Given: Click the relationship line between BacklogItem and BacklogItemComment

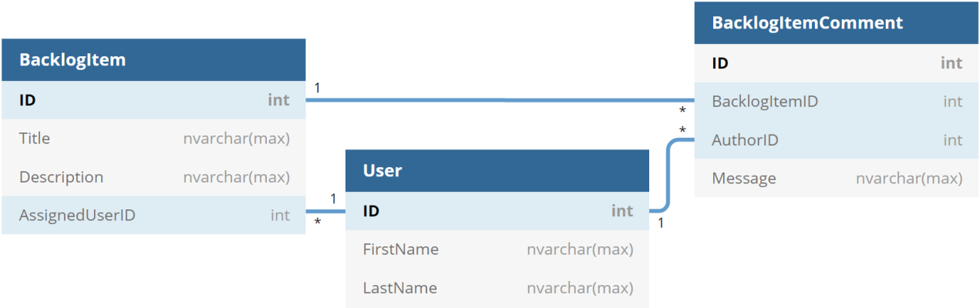Looking at the screenshot, I should click(x=500, y=100).
